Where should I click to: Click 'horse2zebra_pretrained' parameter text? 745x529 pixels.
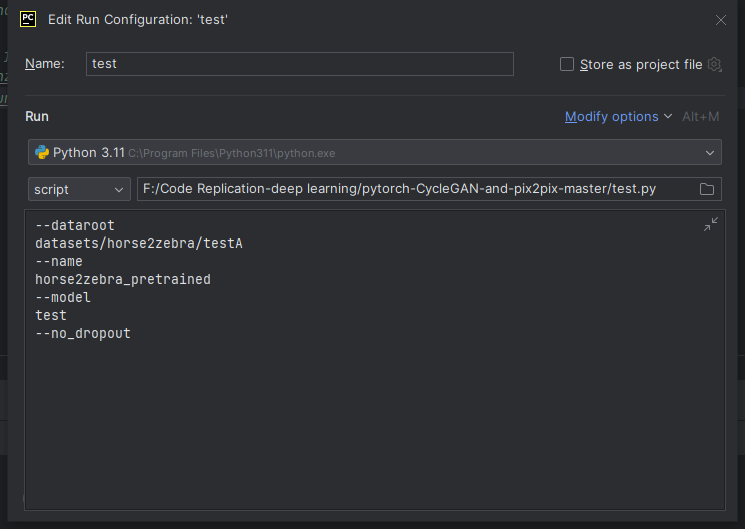[x=123, y=279]
